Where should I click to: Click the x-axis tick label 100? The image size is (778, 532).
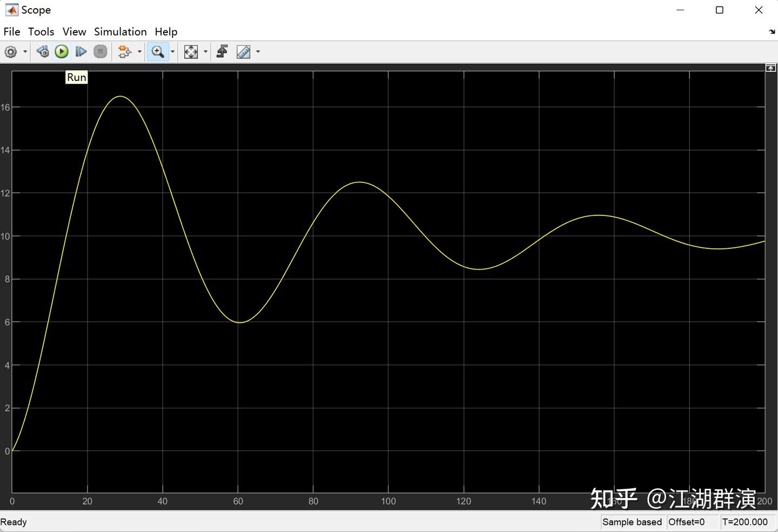pyautogui.click(x=388, y=501)
